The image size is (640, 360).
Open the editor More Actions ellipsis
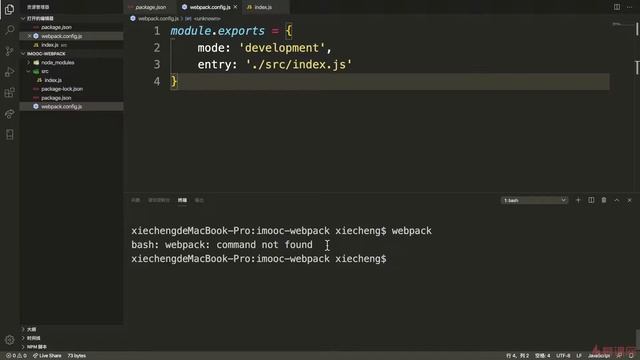629,7
